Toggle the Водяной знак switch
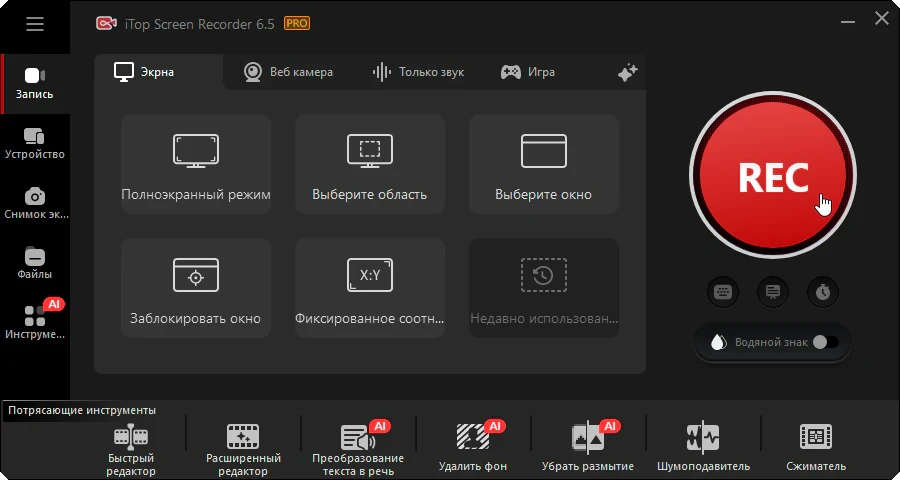 tap(826, 342)
